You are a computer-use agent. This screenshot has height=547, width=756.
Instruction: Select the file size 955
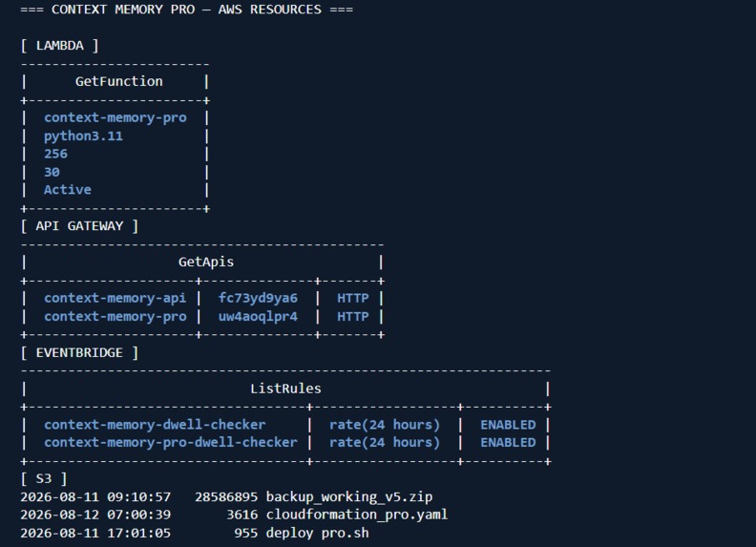point(246,533)
